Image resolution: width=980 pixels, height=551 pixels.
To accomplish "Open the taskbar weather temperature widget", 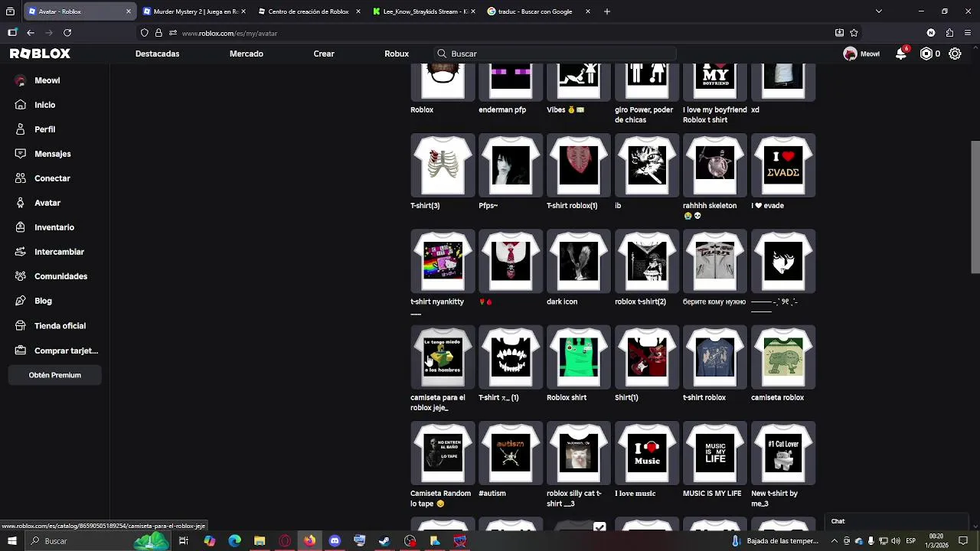I will [x=776, y=541].
